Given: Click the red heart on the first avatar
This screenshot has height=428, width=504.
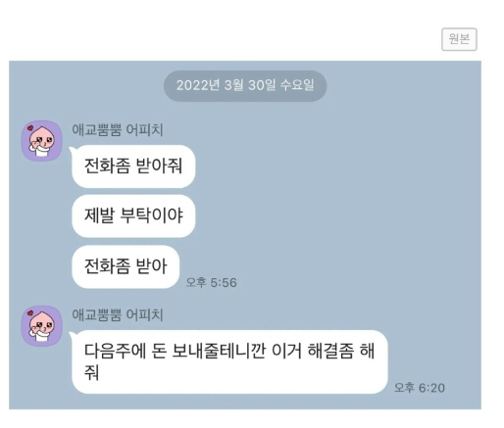Looking at the screenshot, I should point(30,127).
